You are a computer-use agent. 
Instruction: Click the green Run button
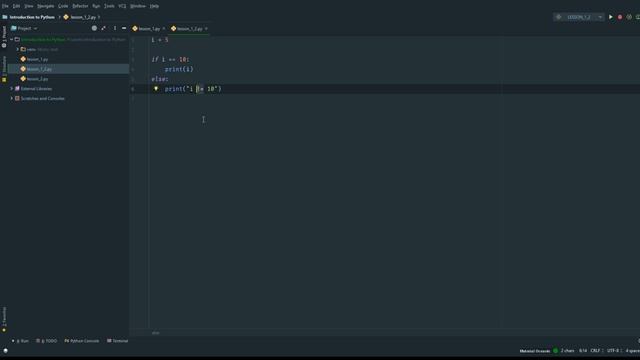(x=611, y=17)
